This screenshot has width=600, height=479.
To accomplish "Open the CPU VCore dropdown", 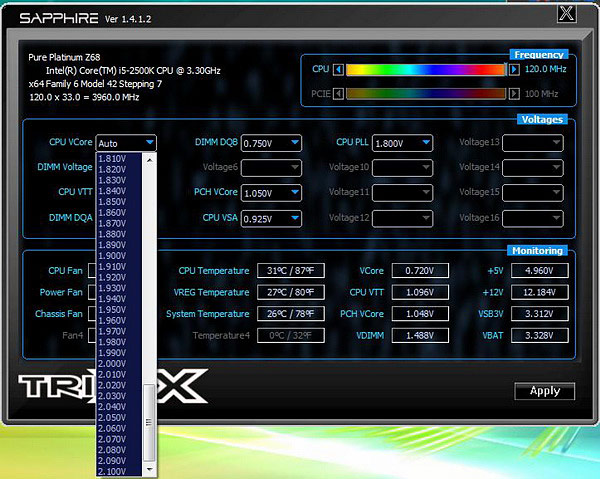I will tap(126, 143).
